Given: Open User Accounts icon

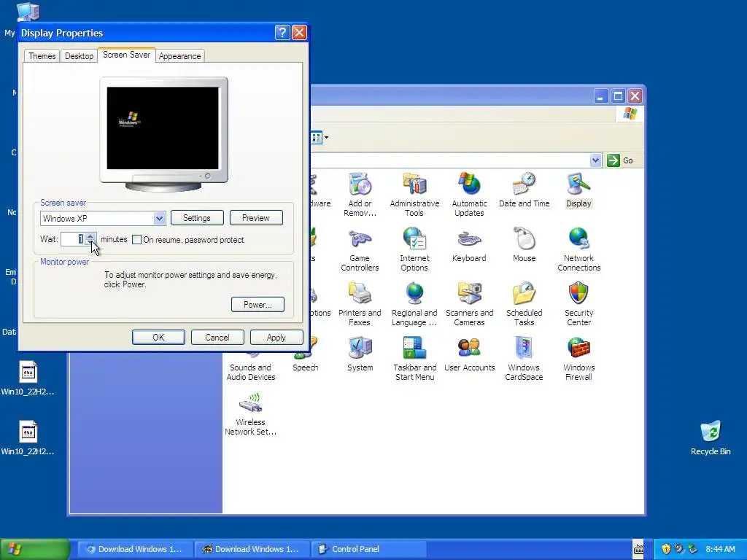Looking at the screenshot, I should point(469,355).
